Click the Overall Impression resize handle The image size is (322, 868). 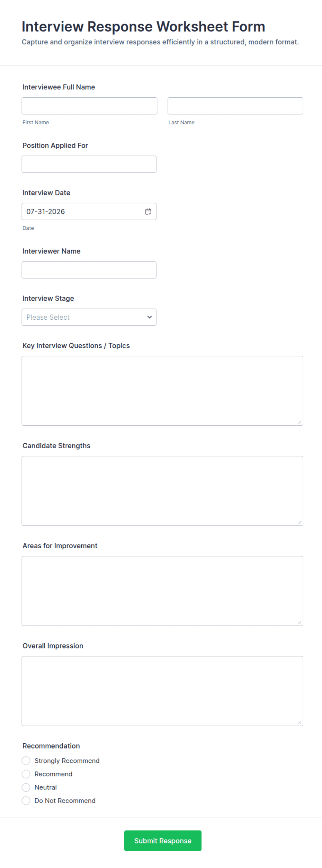pos(299,723)
